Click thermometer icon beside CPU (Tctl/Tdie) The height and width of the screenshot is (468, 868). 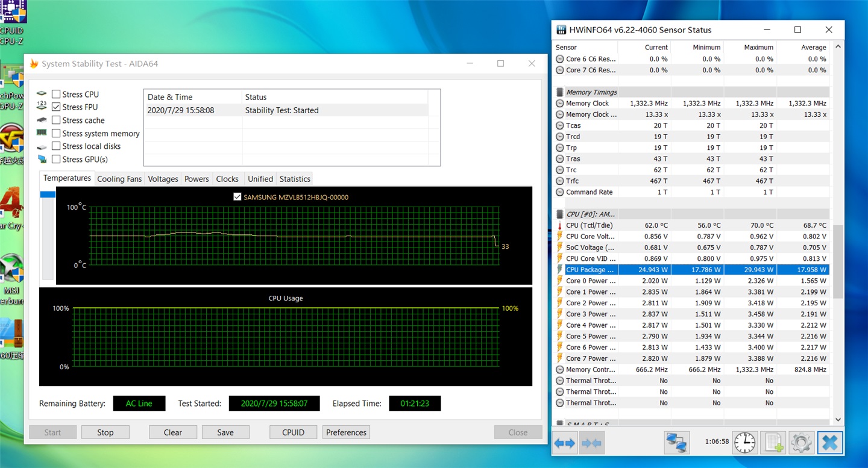click(x=560, y=225)
